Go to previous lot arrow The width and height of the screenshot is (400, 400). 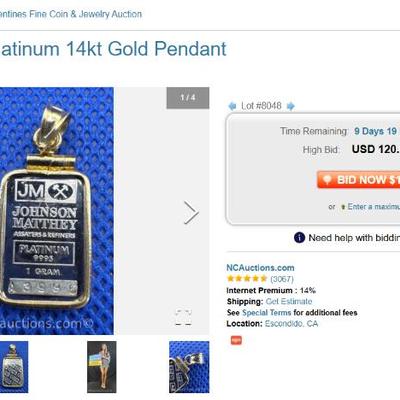(x=232, y=106)
